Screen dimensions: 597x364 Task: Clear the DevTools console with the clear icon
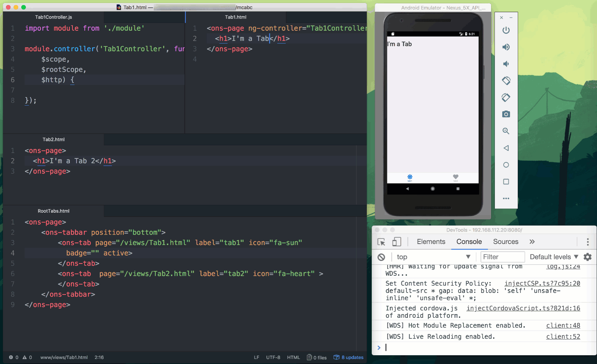pyautogui.click(x=381, y=257)
